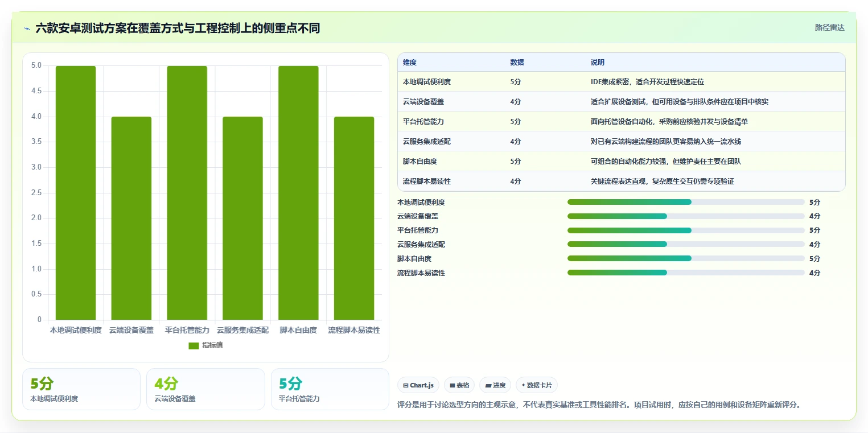
Task: Click the x-axis label 流程脚本易读性 under the chart
Action: (x=354, y=330)
